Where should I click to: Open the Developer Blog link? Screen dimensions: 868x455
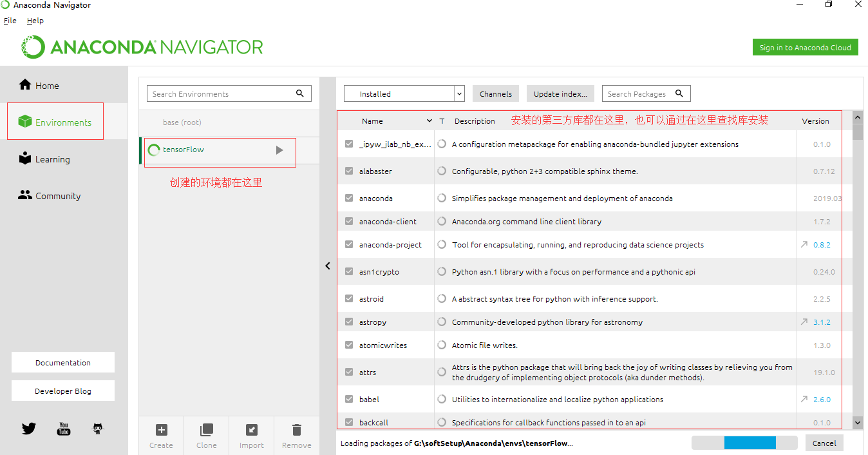pos(63,391)
